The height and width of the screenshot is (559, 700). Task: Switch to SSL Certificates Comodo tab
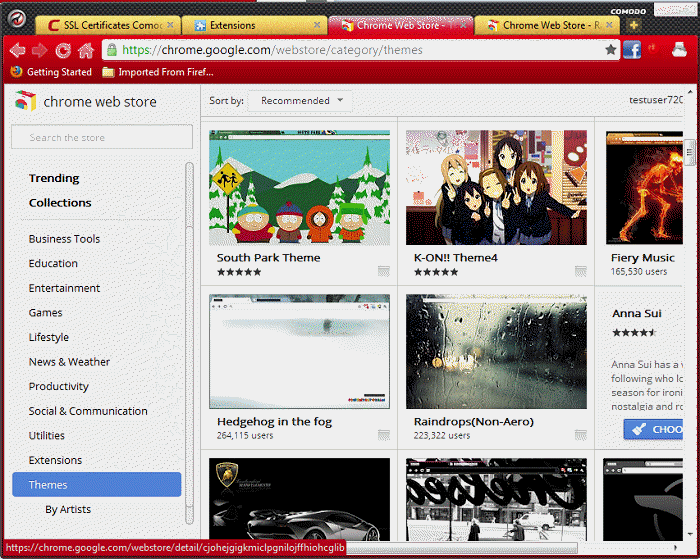(x=108, y=25)
